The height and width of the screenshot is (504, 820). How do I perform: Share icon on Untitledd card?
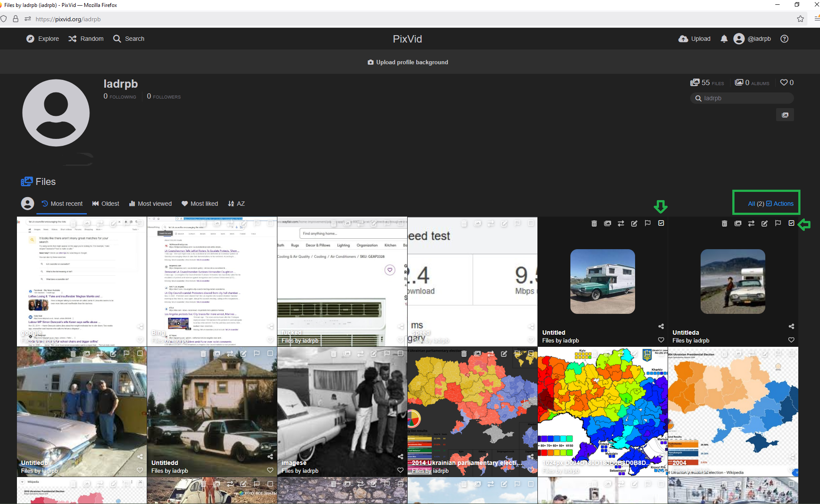pos(270,457)
